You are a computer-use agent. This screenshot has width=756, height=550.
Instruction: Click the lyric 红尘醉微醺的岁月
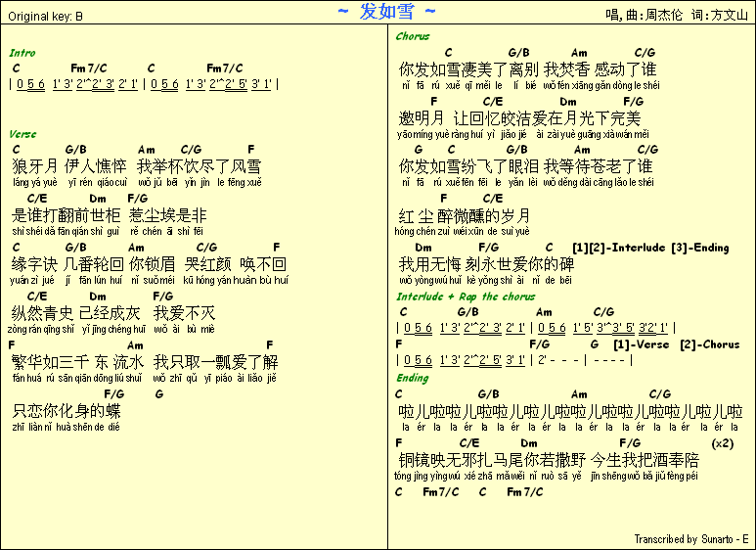pyautogui.click(x=465, y=215)
